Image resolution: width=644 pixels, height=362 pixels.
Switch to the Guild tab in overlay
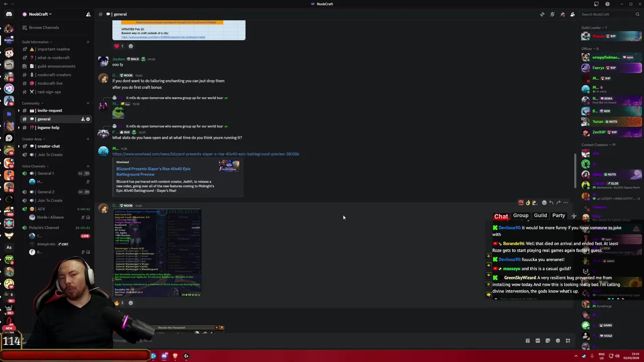(x=540, y=216)
